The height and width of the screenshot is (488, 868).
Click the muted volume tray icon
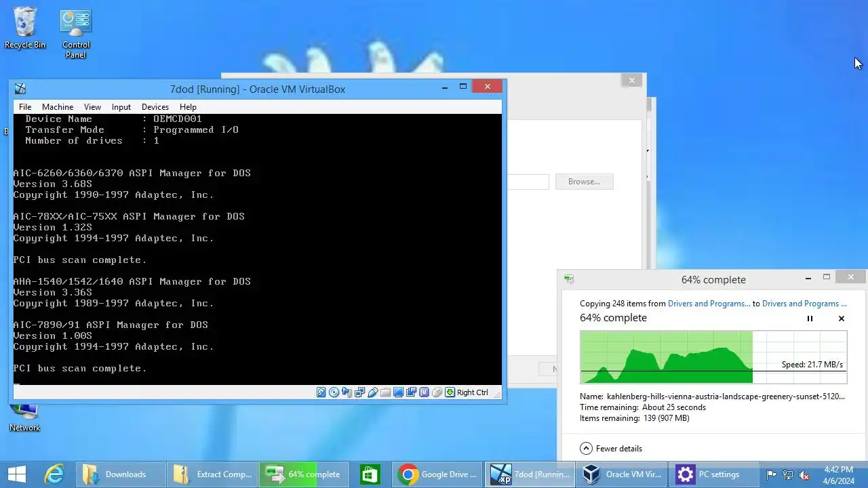point(804,475)
